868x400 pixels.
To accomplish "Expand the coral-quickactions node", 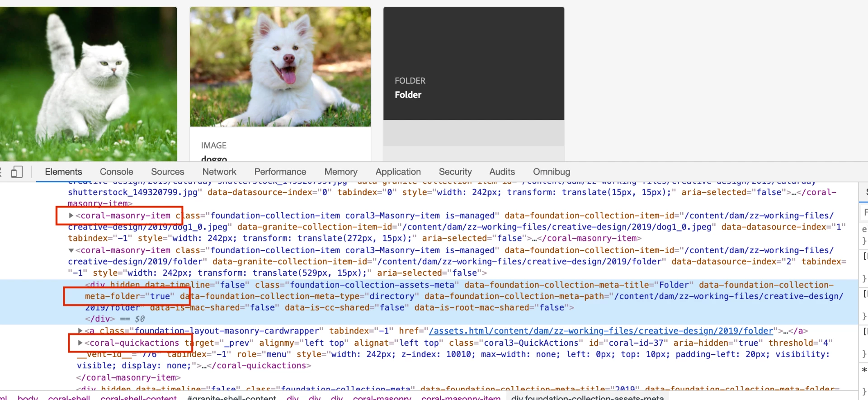I will click(80, 343).
